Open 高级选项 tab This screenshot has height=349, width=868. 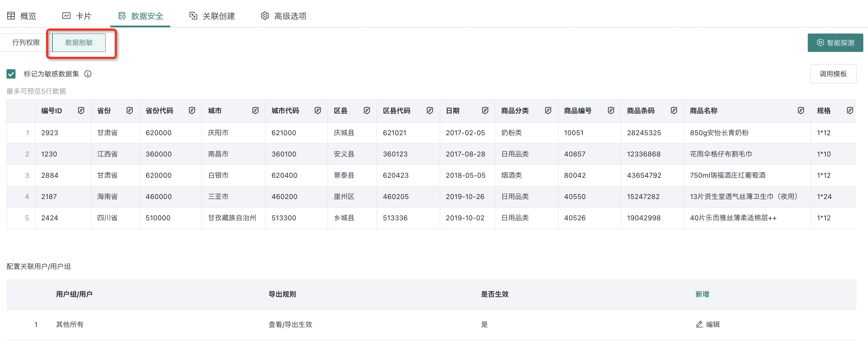(284, 16)
